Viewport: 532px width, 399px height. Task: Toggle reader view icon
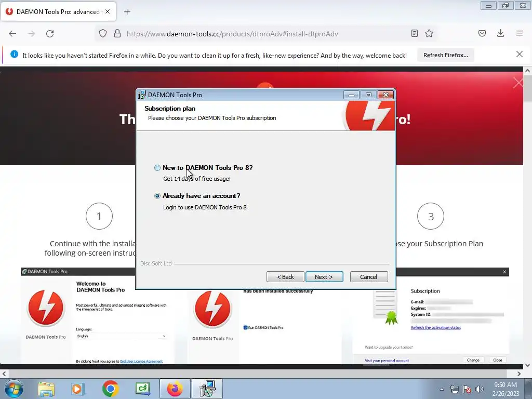[x=414, y=33]
